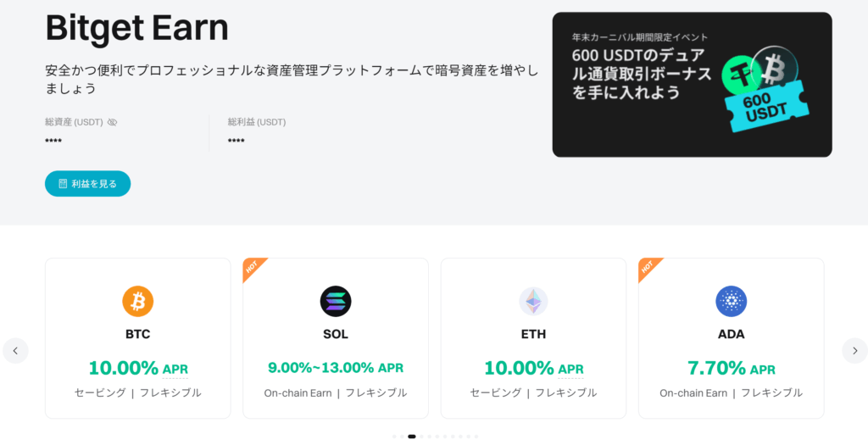Screen dimensions: 868x445
Task: Click the BTC 10.00% APR rate
Action: (137, 368)
